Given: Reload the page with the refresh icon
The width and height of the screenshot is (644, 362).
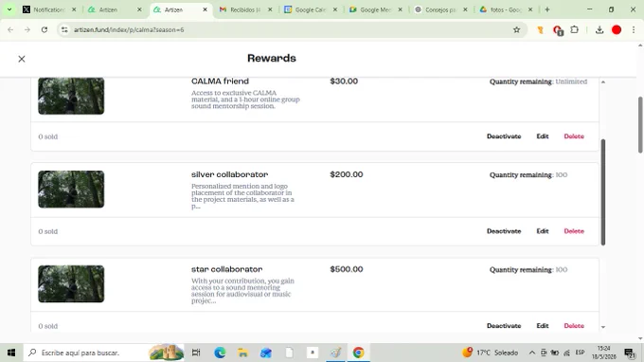Looking at the screenshot, I should (x=45, y=29).
